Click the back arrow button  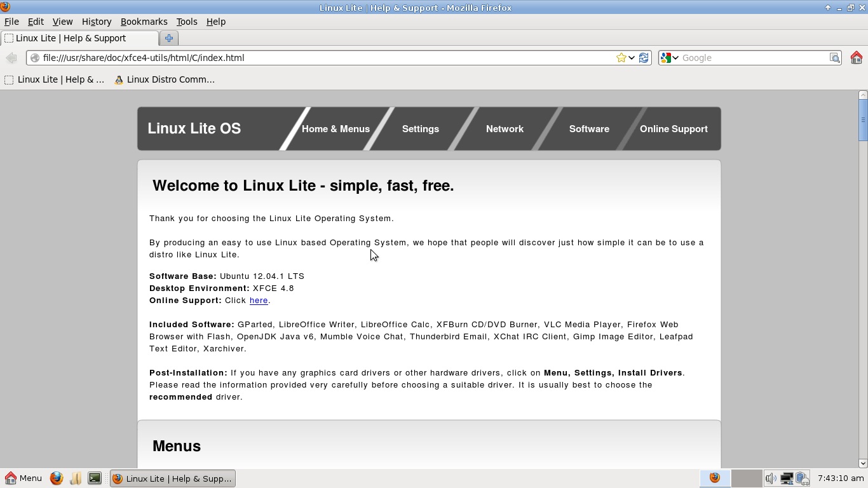click(11, 58)
